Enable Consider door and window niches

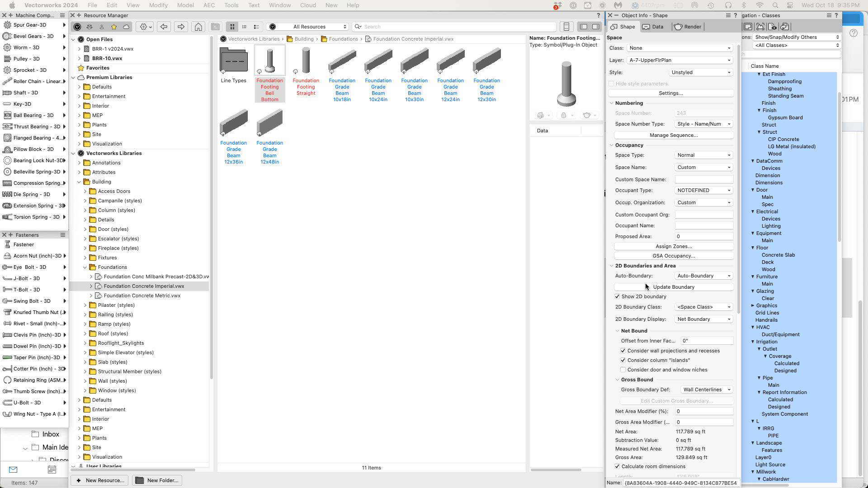point(623,370)
